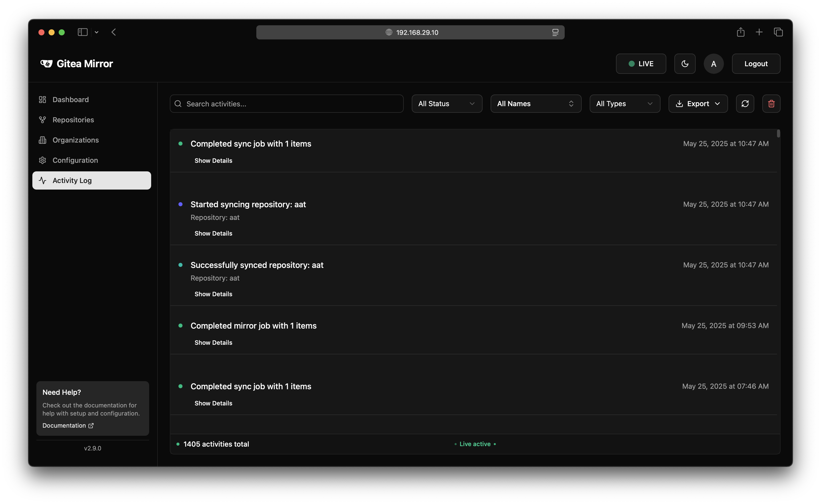Click the user avatar "A" icon
Screen dimensions: 821x504
click(x=713, y=64)
